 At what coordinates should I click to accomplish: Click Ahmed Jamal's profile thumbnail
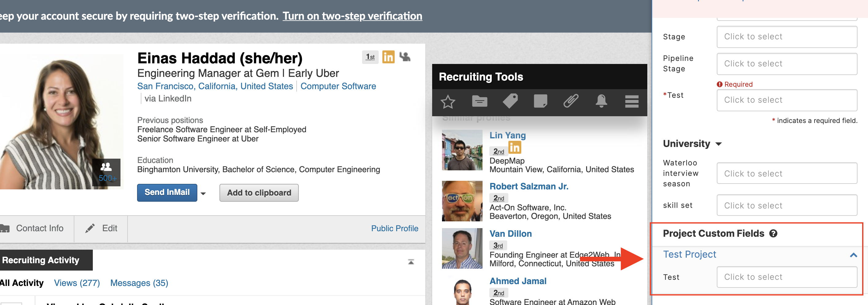click(462, 291)
